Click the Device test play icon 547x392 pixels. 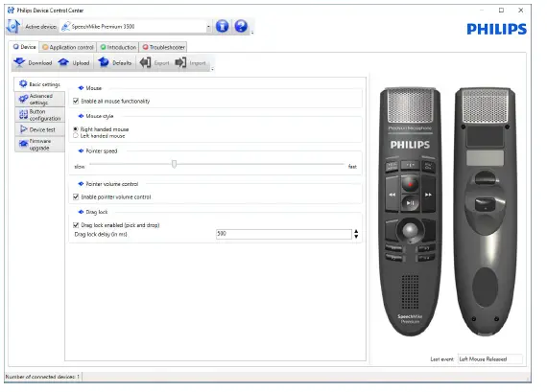pos(23,129)
